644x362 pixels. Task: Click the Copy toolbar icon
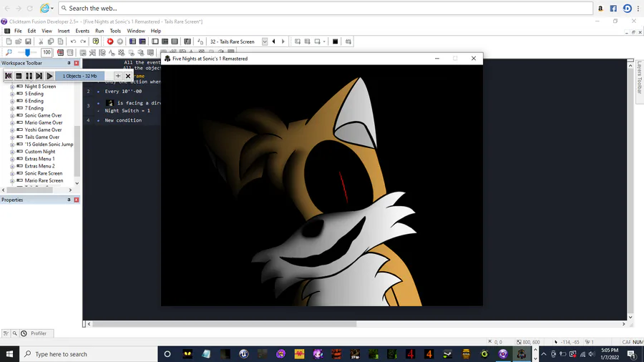[x=51, y=41]
